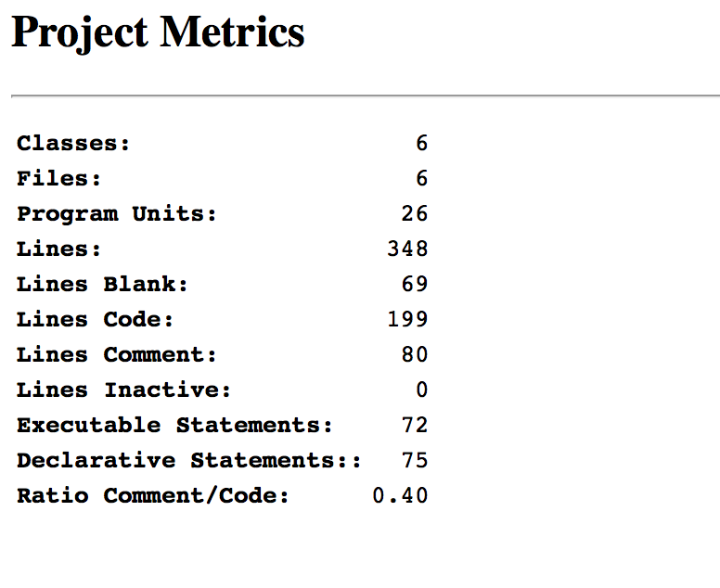Click the Lines Blank label
This screenshot has width=720, height=588.
(x=102, y=285)
